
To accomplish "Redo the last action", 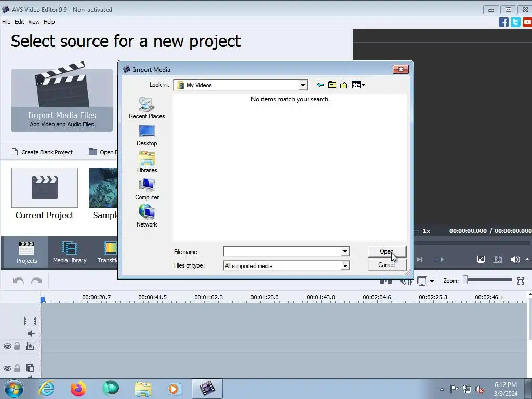I will point(37,281).
